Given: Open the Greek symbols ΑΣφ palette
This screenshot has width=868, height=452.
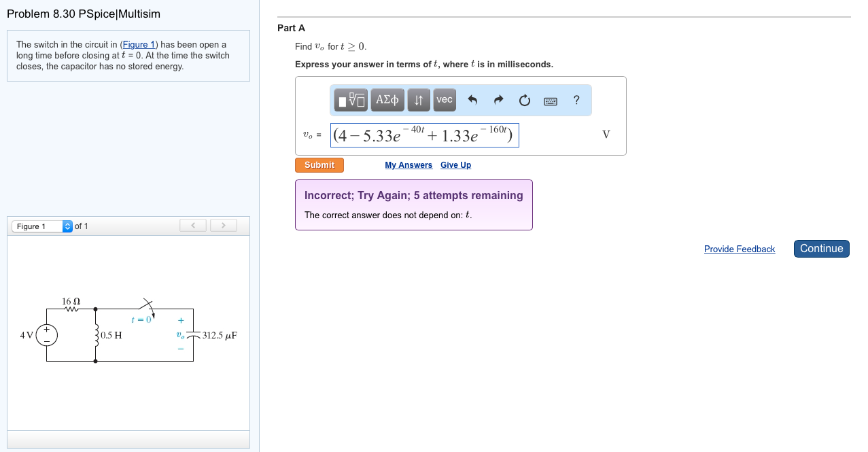Looking at the screenshot, I should coord(387,100).
